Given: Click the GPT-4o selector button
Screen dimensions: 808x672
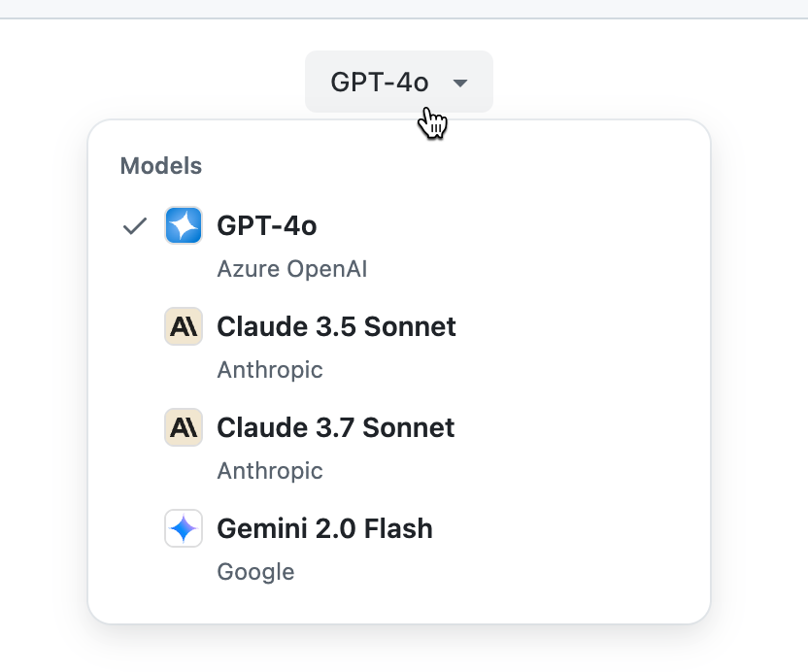Looking at the screenshot, I should pos(398,82).
